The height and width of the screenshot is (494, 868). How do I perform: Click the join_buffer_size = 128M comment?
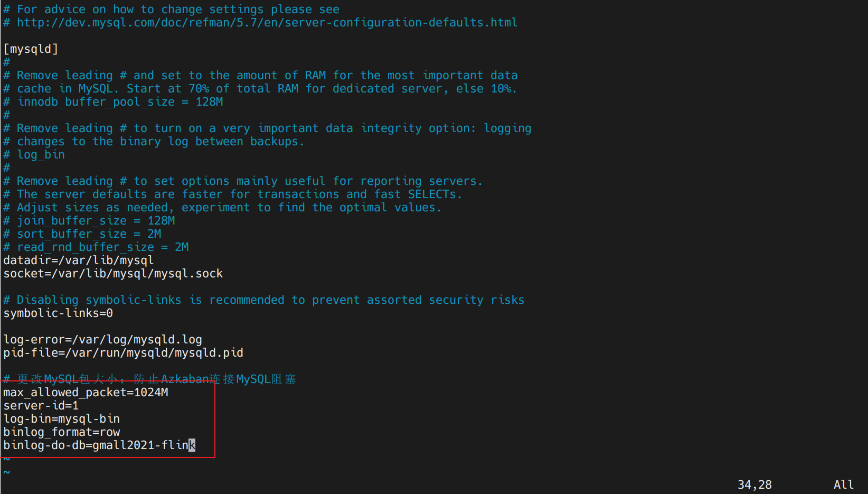pyautogui.click(x=89, y=221)
